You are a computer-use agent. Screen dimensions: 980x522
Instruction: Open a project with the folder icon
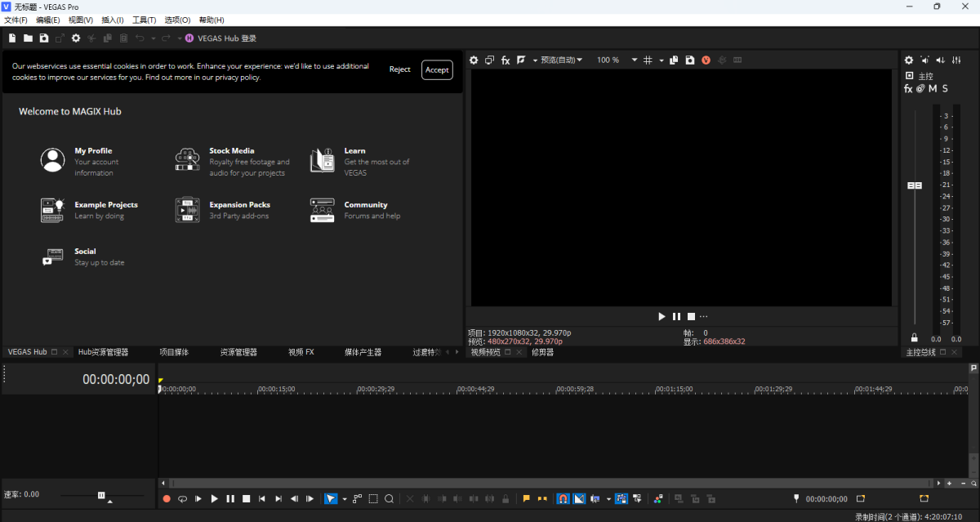[x=28, y=38]
